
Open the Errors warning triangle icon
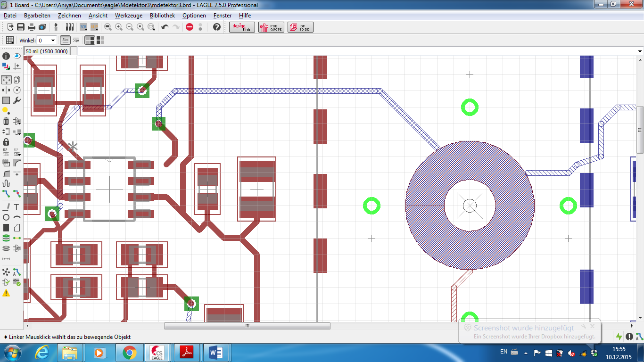[6, 293]
